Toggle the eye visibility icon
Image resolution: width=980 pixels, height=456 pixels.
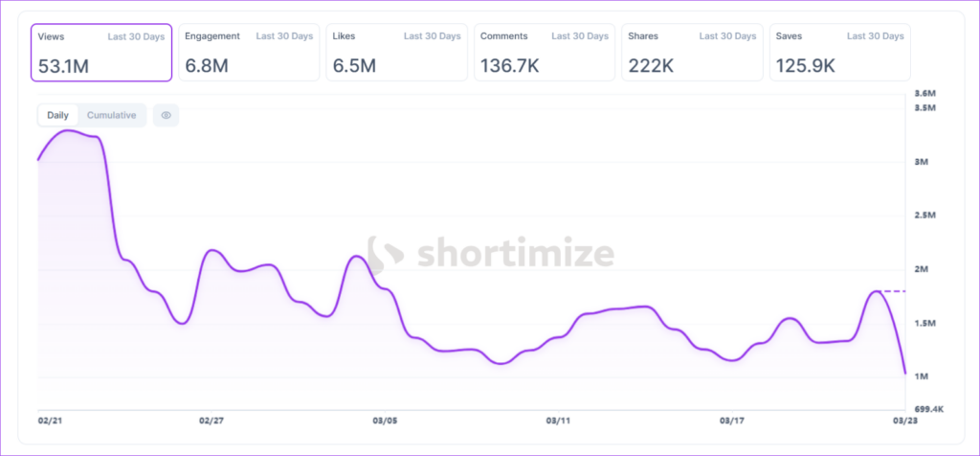(166, 115)
